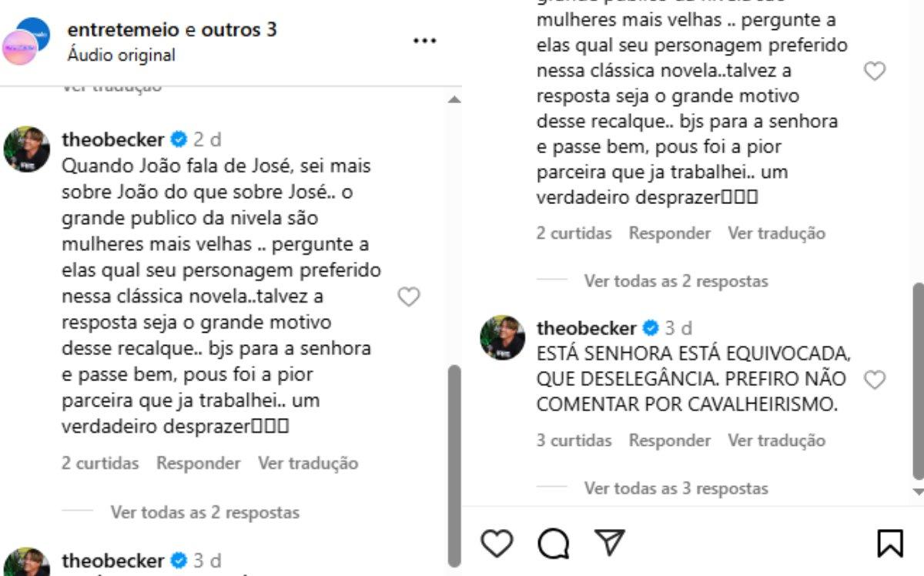Image resolution: width=924 pixels, height=576 pixels.
Task: Expand 'Ver todas as 2 respostas' in right panel
Action: (x=675, y=281)
